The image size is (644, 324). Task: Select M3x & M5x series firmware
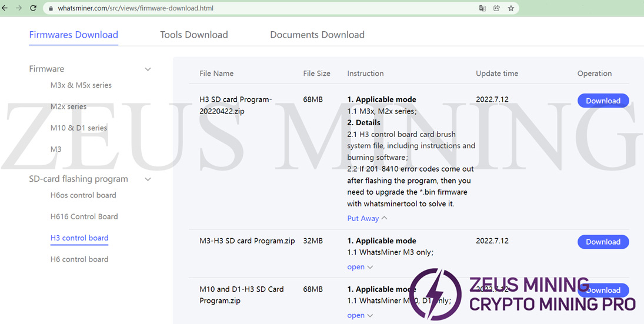click(81, 85)
